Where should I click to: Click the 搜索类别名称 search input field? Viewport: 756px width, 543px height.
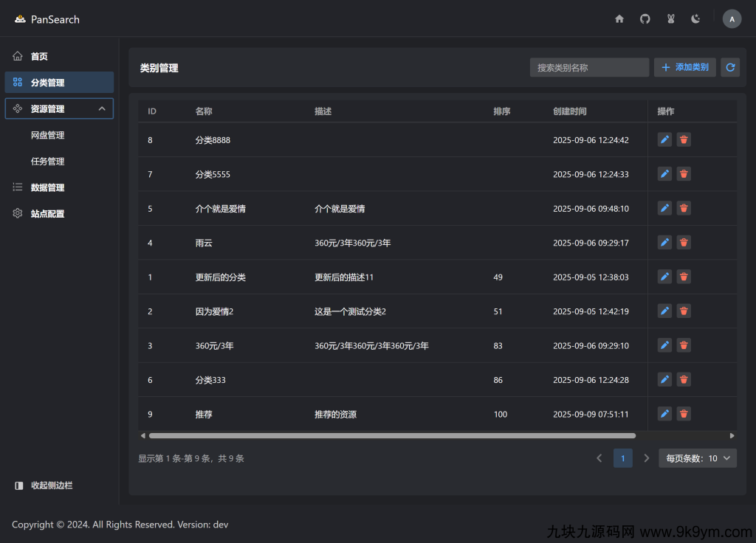click(x=589, y=67)
